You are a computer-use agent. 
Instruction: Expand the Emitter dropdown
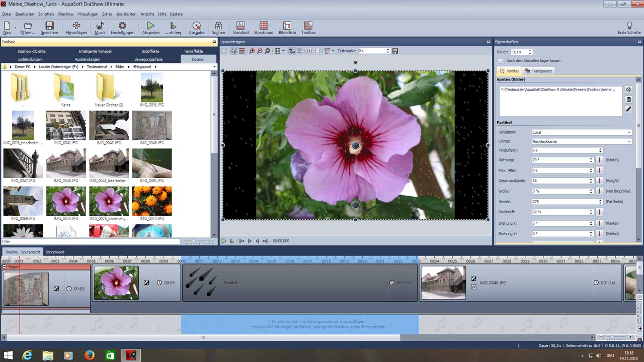click(x=629, y=142)
